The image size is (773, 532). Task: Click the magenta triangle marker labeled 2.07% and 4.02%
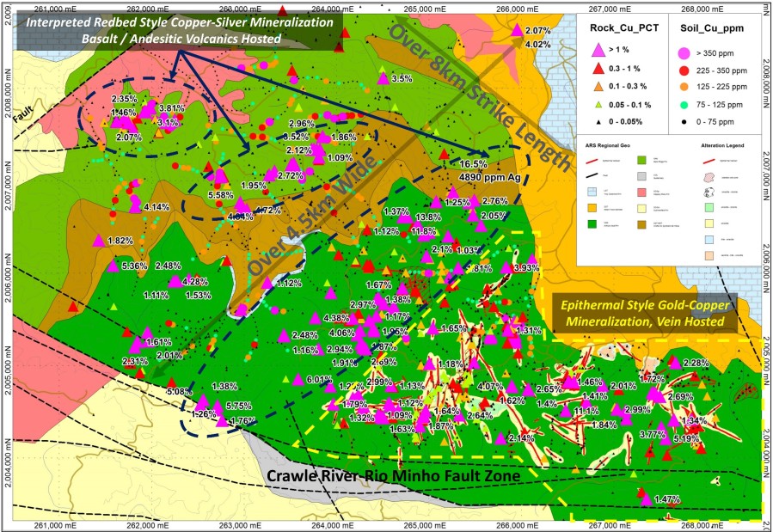pyautogui.click(x=517, y=30)
